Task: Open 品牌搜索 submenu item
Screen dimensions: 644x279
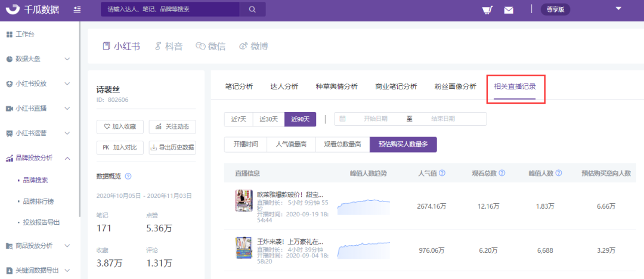Action: click(35, 181)
